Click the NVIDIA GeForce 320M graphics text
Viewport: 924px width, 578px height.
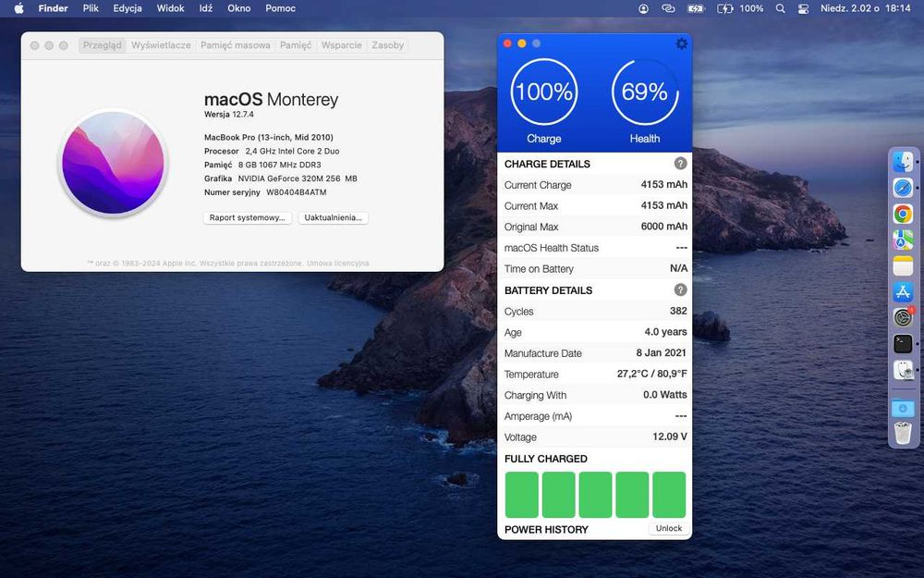tap(298, 178)
